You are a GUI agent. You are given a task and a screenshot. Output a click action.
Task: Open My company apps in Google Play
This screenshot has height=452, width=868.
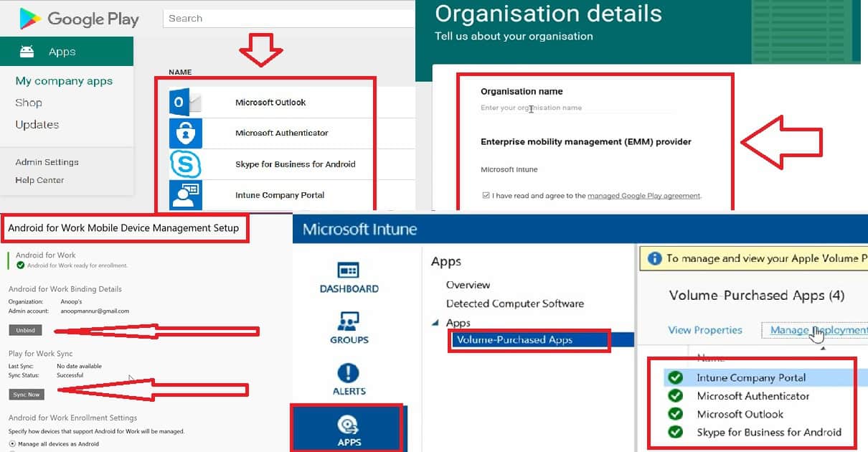[64, 81]
